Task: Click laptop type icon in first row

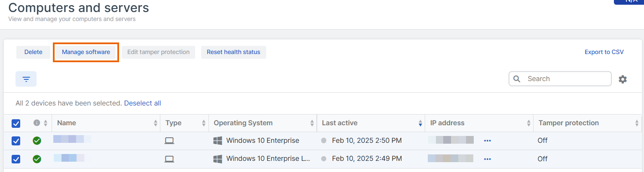Action: (169, 141)
